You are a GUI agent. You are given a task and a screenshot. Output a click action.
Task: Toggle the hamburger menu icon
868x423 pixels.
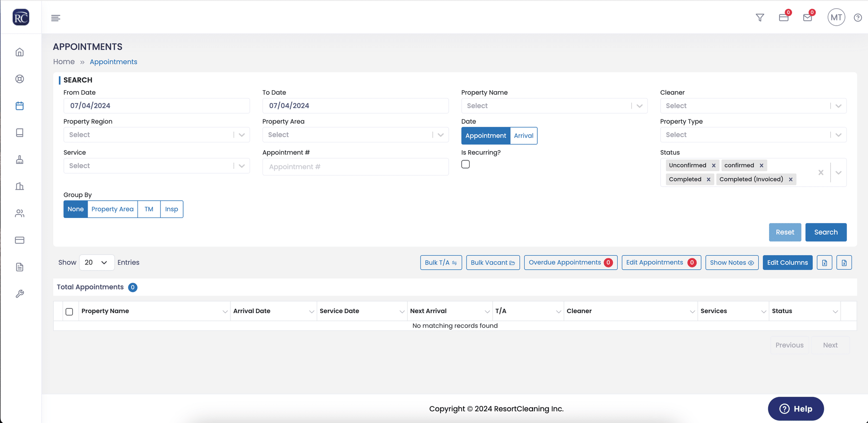pyautogui.click(x=56, y=18)
